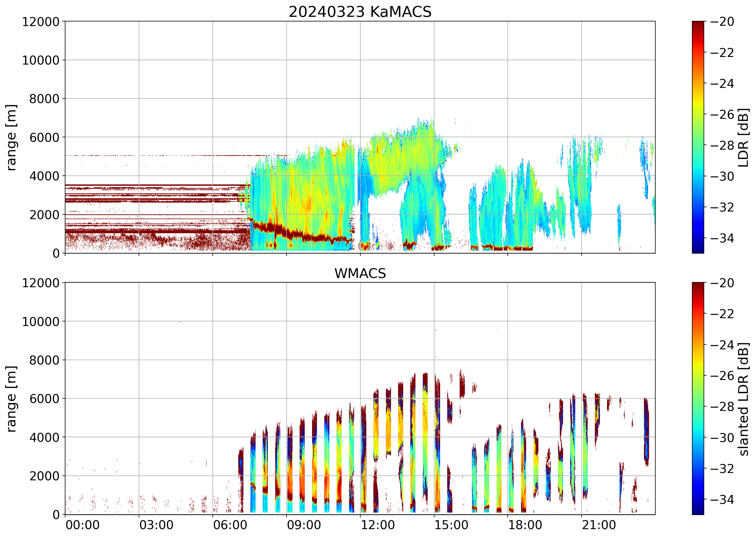The height and width of the screenshot is (537, 756).
Task: Click the -34 label on bottom colorbar
Action: click(722, 499)
